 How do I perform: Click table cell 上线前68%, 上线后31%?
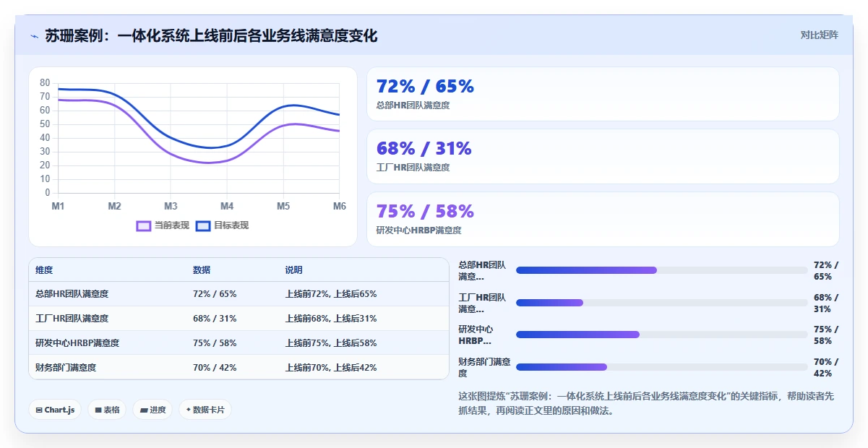pyautogui.click(x=331, y=319)
